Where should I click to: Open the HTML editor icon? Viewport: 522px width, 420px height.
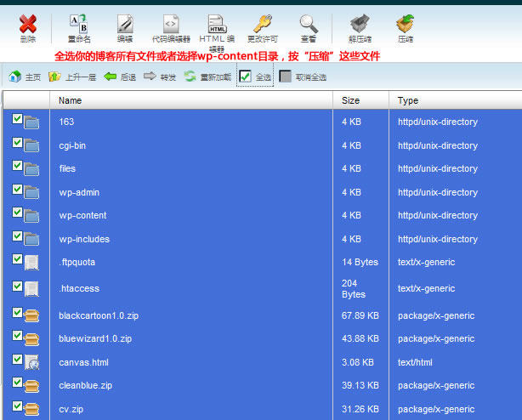click(217, 24)
